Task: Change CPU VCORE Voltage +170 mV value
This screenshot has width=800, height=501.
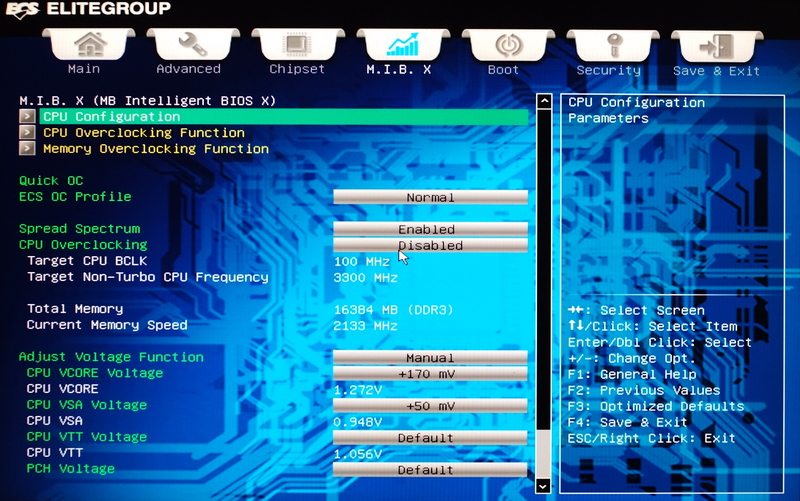Action: (430, 374)
